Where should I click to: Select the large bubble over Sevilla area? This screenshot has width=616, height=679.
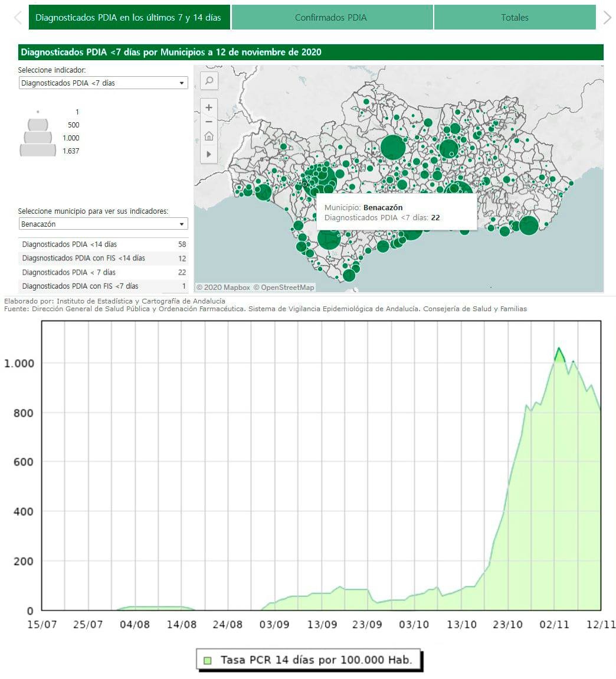tap(322, 180)
